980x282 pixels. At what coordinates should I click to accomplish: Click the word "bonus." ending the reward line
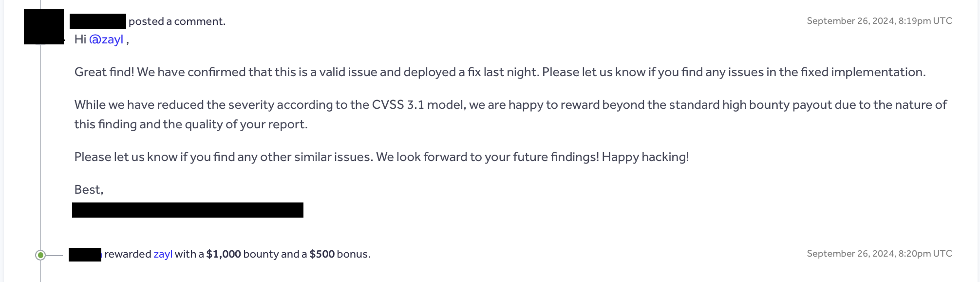tap(354, 254)
